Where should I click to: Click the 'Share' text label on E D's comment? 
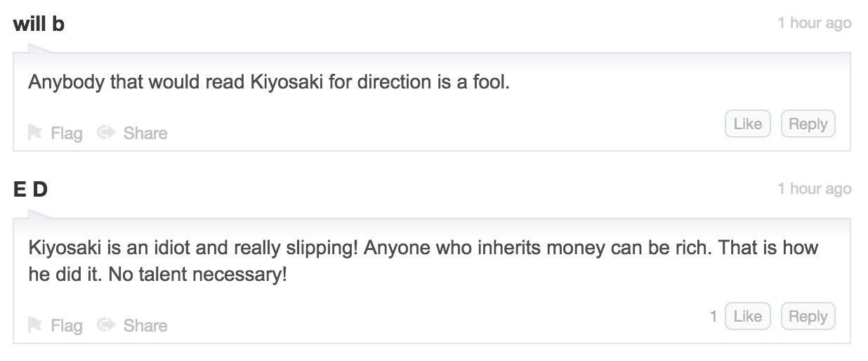[x=145, y=326]
